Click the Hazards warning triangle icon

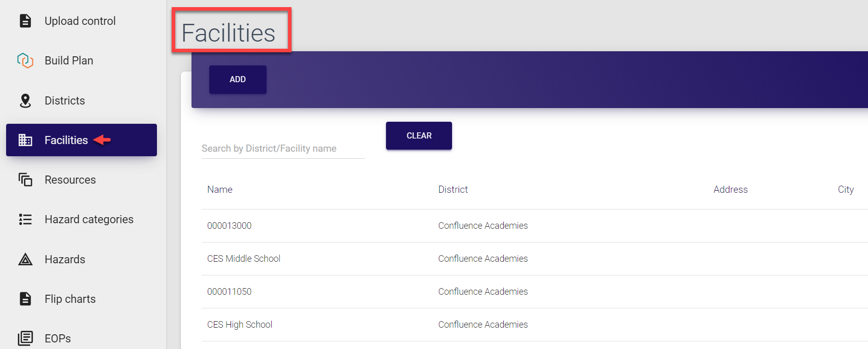click(x=25, y=259)
